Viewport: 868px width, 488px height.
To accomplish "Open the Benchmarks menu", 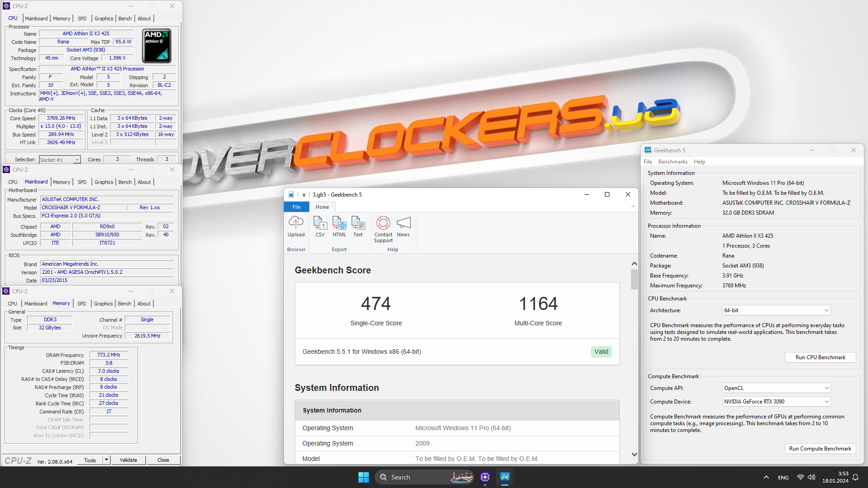I will coord(673,162).
